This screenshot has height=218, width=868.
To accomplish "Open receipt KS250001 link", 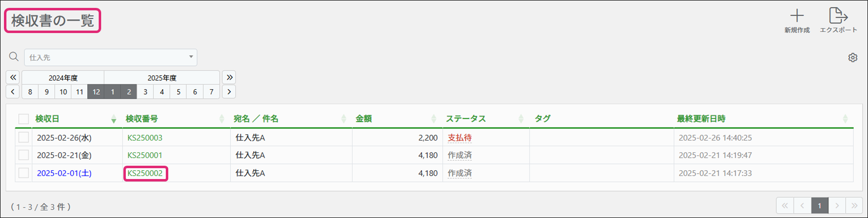I will coord(145,155).
